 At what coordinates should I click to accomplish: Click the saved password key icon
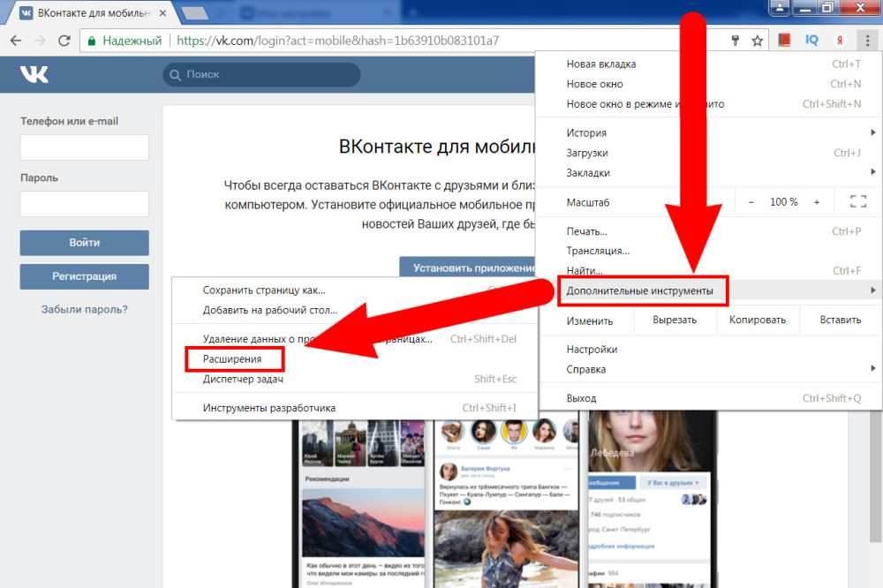tap(735, 41)
